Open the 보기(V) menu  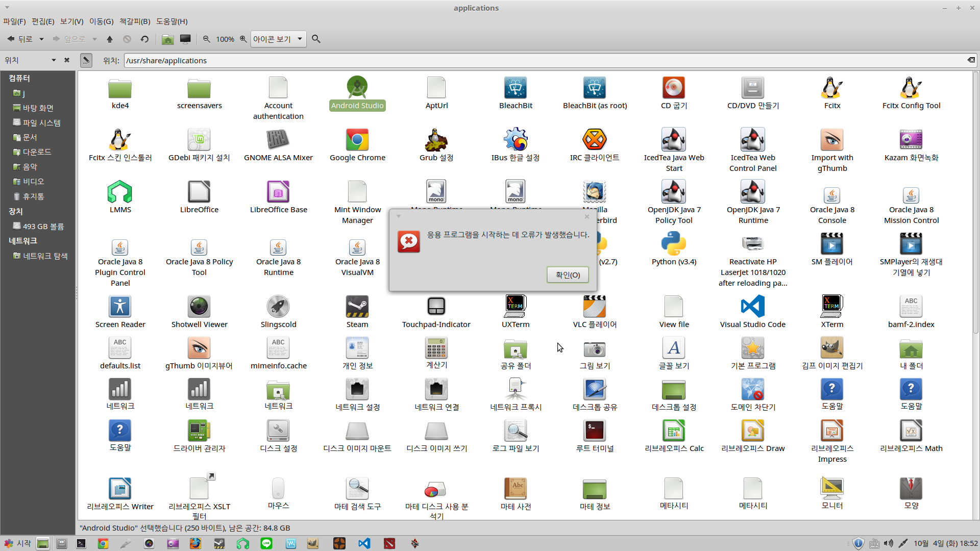pyautogui.click(x=71, y=21)
